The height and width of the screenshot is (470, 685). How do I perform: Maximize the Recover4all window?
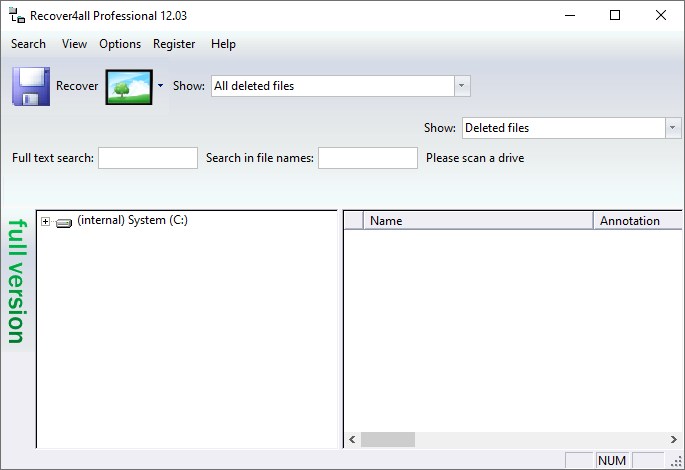tap(615, 15)
